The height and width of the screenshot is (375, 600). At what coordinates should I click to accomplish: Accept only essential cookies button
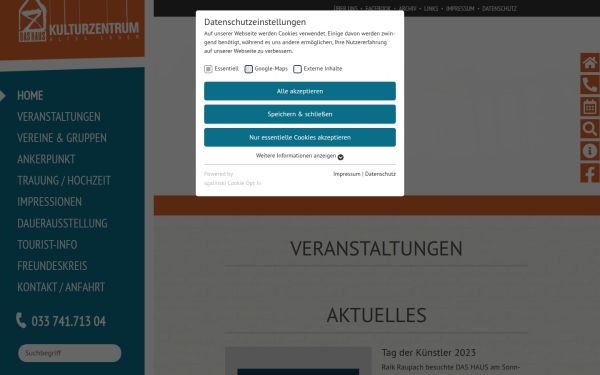pyautogui.click(x=300, y=137)
